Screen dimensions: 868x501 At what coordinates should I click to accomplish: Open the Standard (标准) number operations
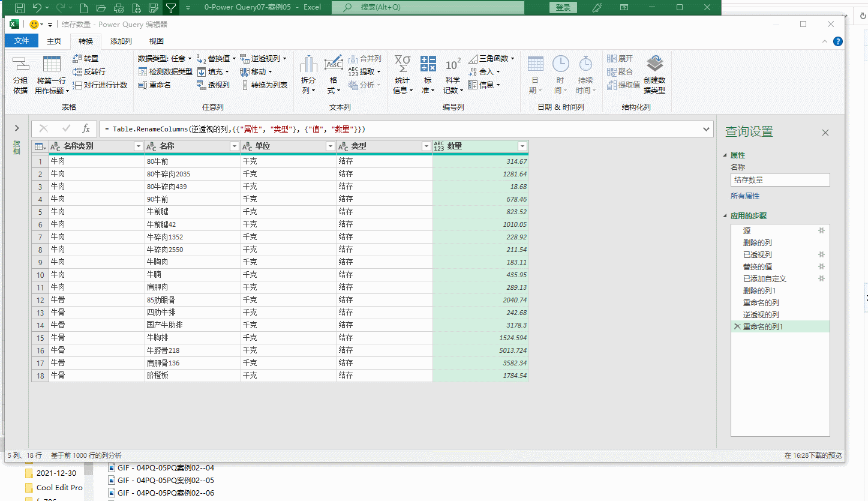point(428,75)
